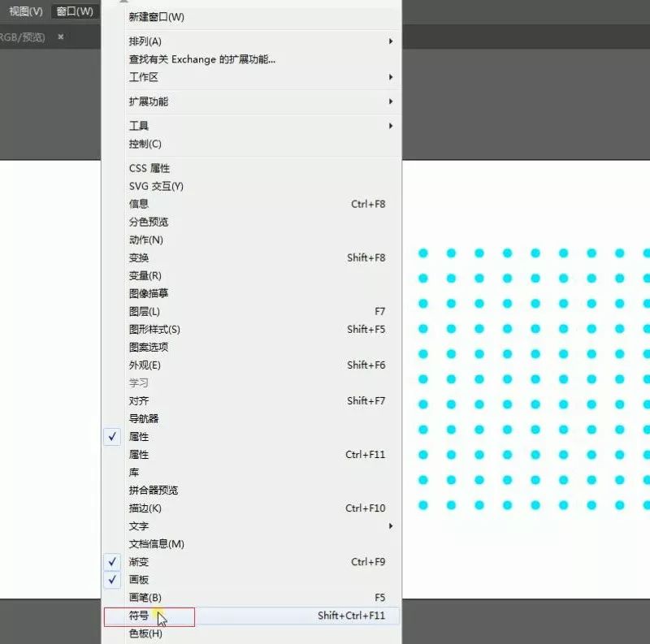The height and width of the screenshot is (644, 650).
Task: Choose 新建窗口(W) from the menu
Action: (x=157, y=17)
